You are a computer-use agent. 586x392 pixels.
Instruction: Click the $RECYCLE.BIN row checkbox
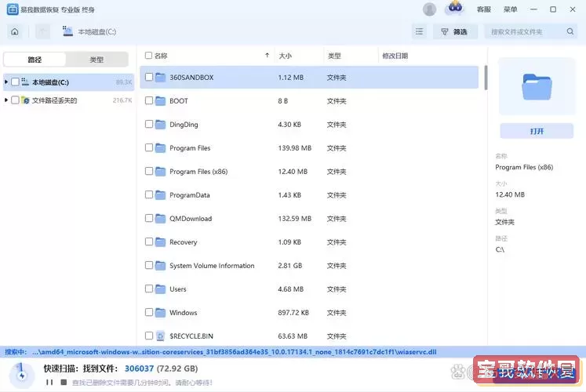[149, 336]
